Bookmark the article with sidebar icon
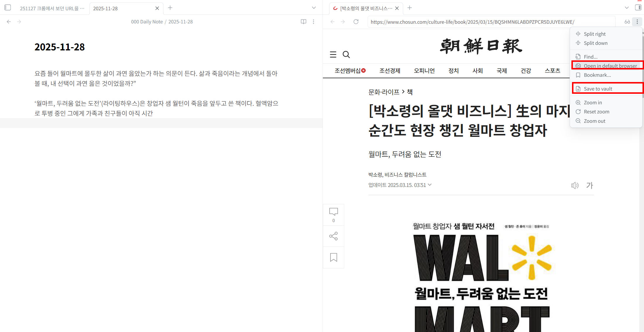Viewport: 644px width, 332px height. tap(333, 257)
